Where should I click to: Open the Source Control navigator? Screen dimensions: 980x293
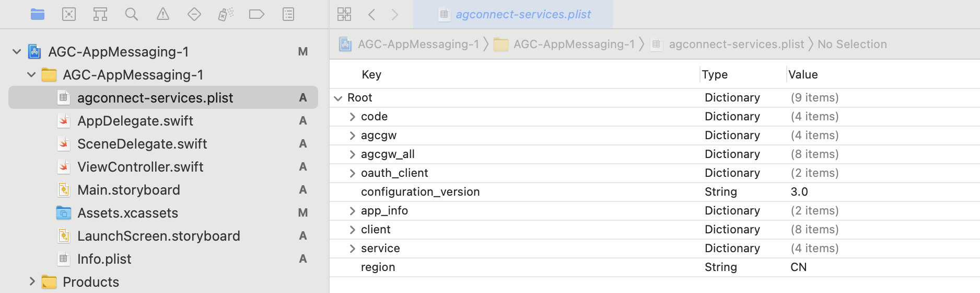click(69, 14)
